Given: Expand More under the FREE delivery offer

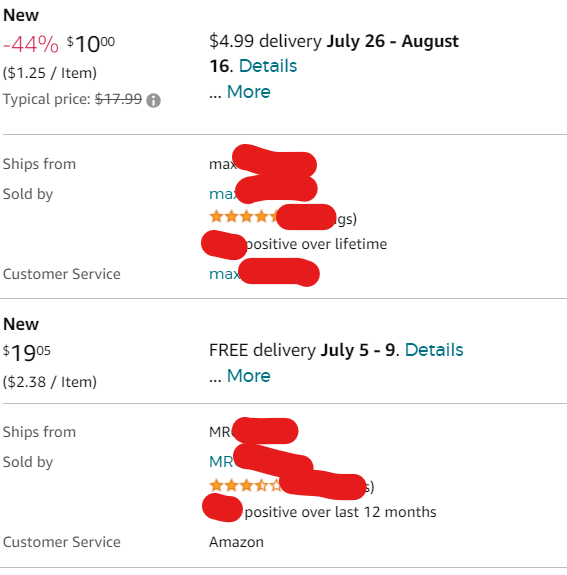Looking at the screenshot, I should pyautogui.click(x=249, y=376).
